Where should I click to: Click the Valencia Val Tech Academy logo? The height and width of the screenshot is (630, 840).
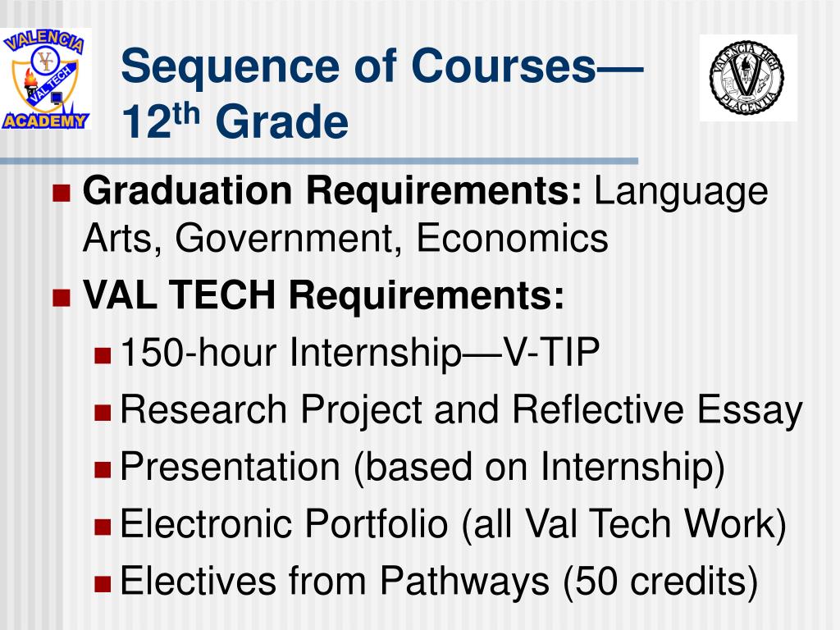click(45, 78)
